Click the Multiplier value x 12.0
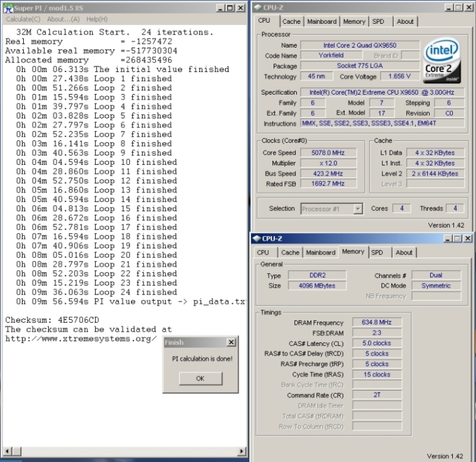Viewport: 476px width, 462px height. 328,164
